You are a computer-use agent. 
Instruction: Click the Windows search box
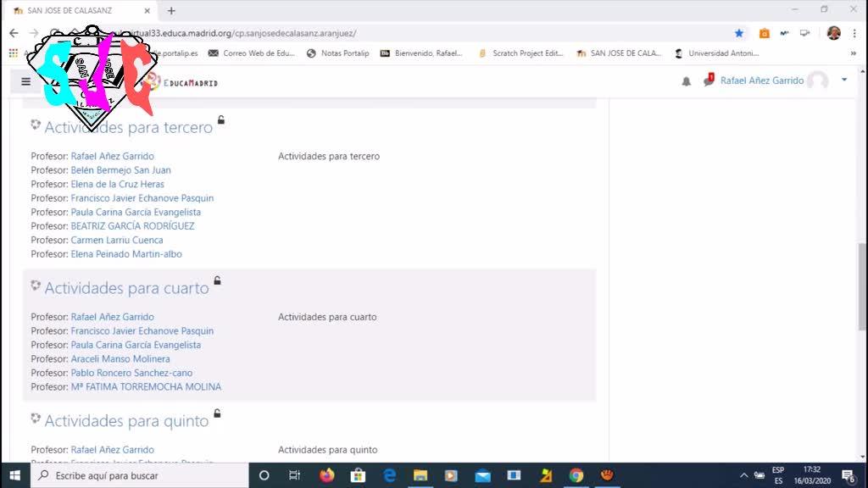click(x=140, y=475)
